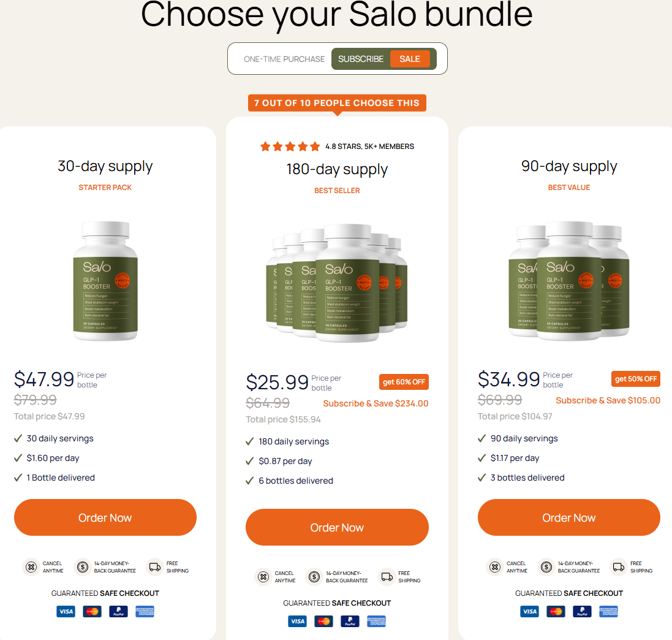Click American Express icon in 30-day card

[145, 611]
